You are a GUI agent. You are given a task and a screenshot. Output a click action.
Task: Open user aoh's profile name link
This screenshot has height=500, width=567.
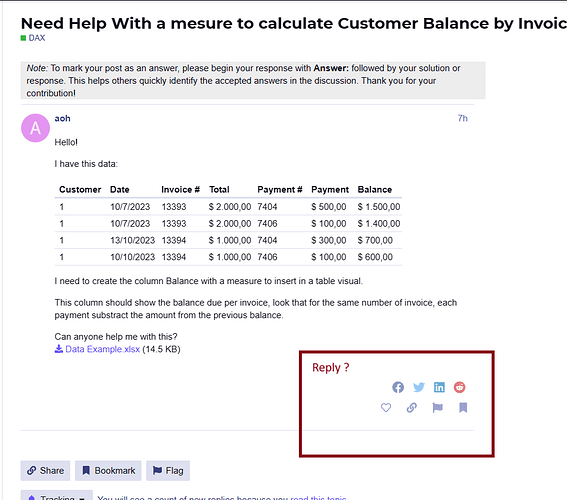[x=63, y=118]
